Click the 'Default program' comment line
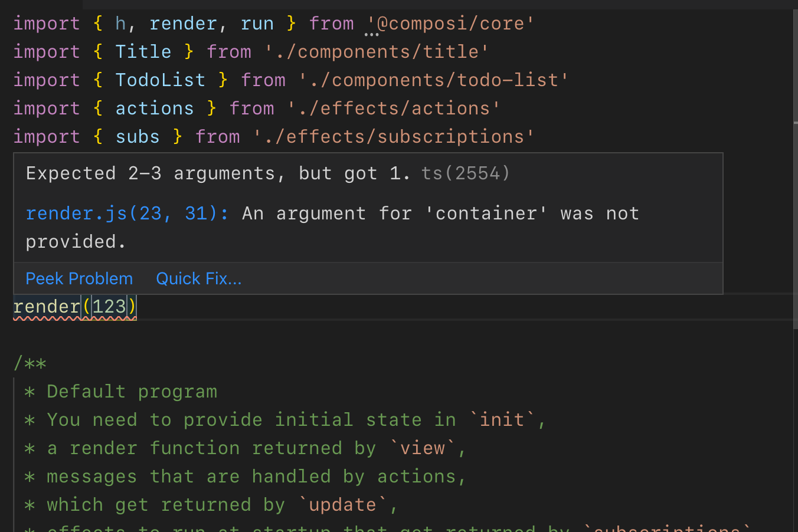 coord(133,391)
